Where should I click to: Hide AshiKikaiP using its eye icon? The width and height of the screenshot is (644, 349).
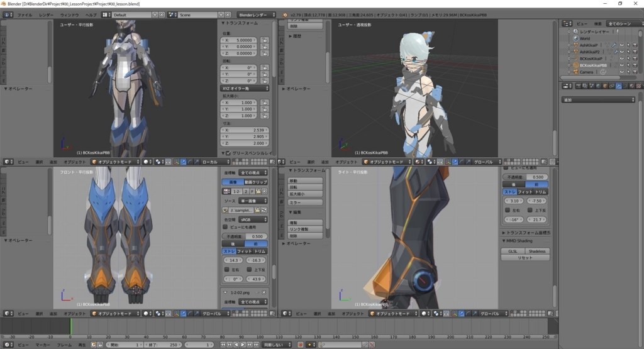tap(622, 45)
